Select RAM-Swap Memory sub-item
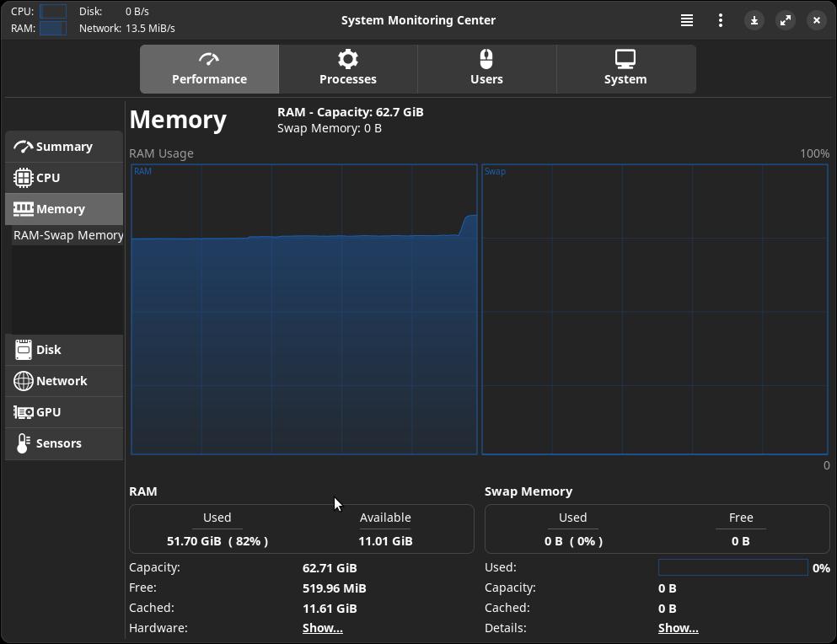Viewport: 837px width, 644px height. pyautogui.click(x=68, y=235)
